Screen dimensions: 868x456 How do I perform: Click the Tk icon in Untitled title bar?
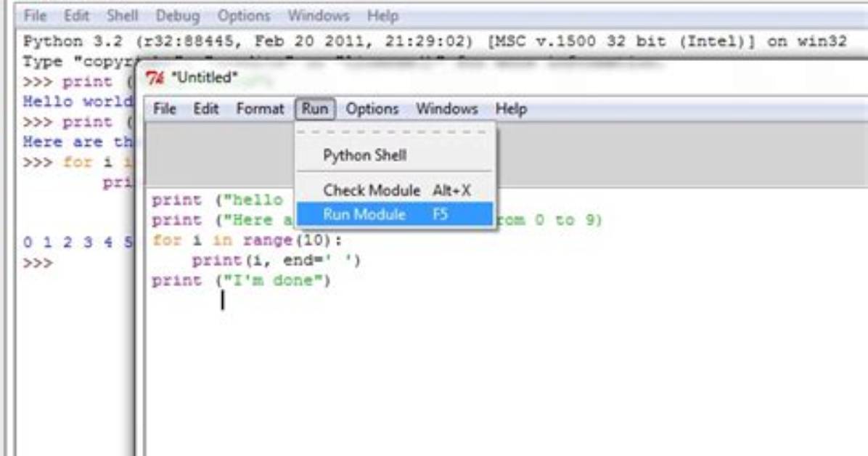[x=155, y=78]
